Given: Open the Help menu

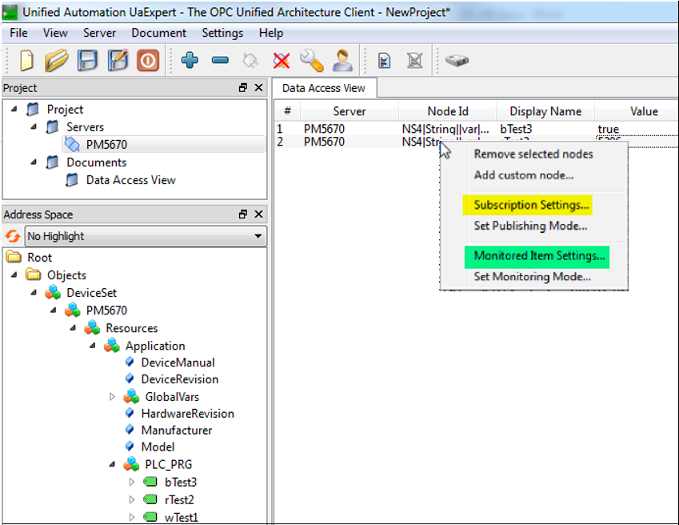Looking at the screenshot, I should tap(271, 33).
